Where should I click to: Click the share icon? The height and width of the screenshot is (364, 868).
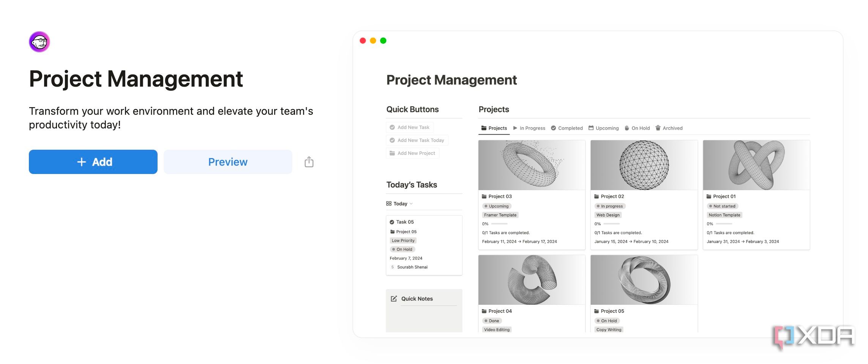click(x=309, y=162)
